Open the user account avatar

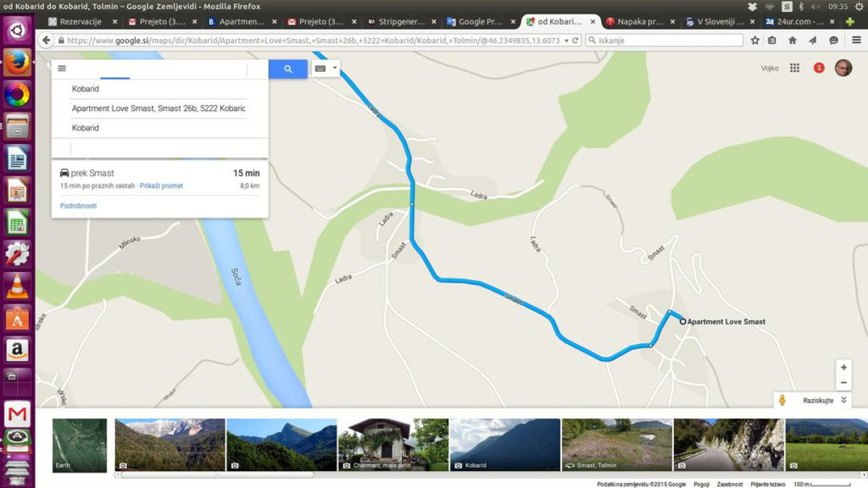(843, 68)
